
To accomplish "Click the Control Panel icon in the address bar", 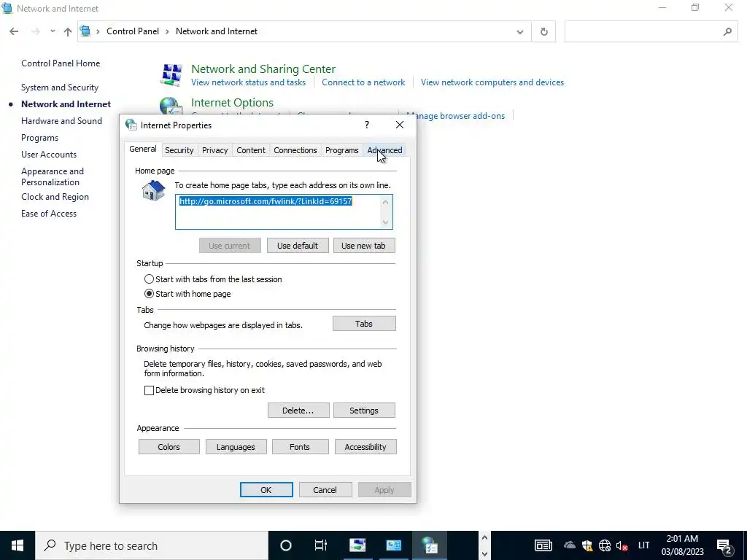I will click(85, 31).
